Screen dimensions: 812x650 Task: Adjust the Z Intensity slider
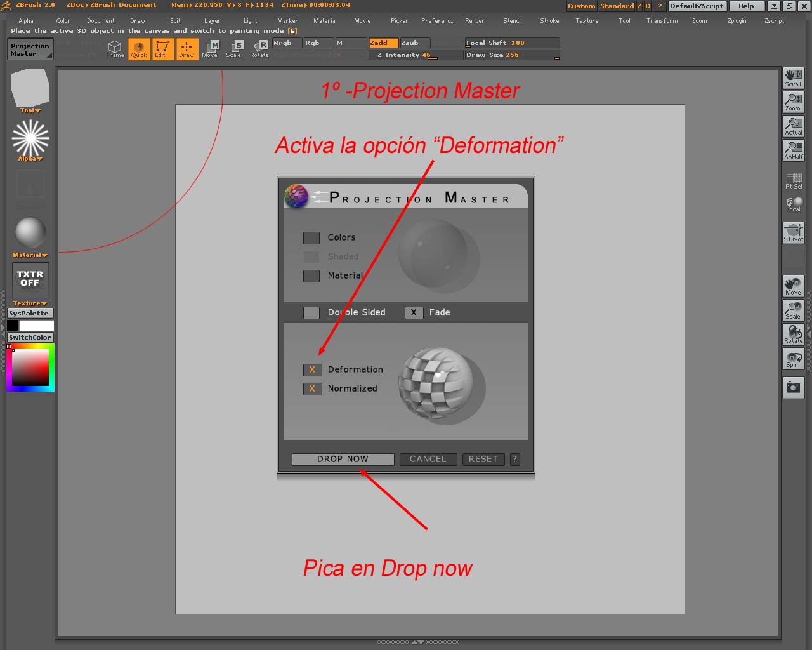pyautogui.click(x=416, y=55)
